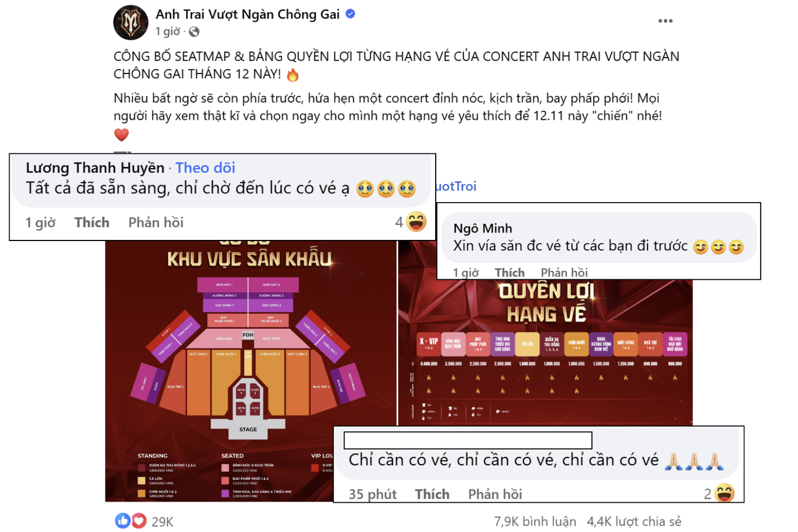Click the blue Like reaction icon under post
This screenshot has width=798, height=532.
[123, 521]
